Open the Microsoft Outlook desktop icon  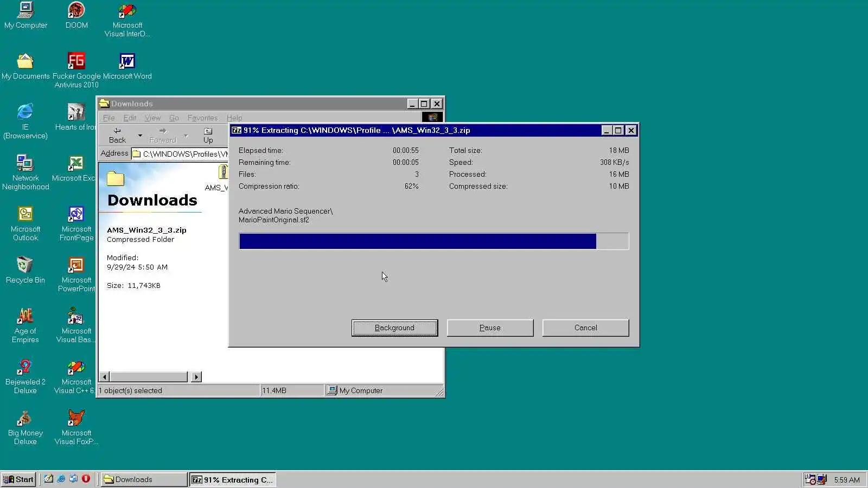coord(25,223)
